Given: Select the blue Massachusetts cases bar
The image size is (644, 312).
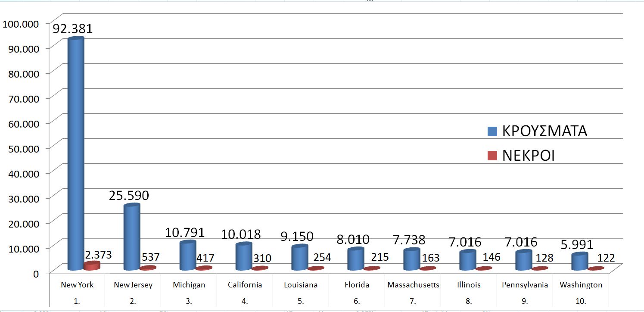Looking at the screenshot, I should (411, 259).
